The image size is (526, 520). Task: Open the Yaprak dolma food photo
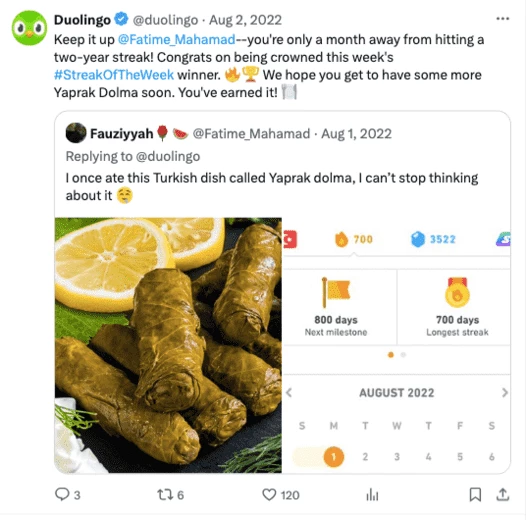tap(168, 345)
